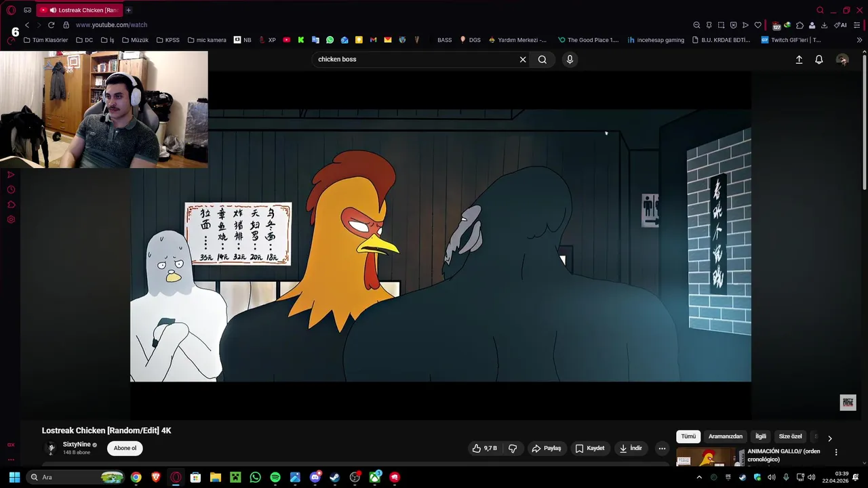Open the KPSS bookmarks folder
The image size is (868, 488).
167,40
